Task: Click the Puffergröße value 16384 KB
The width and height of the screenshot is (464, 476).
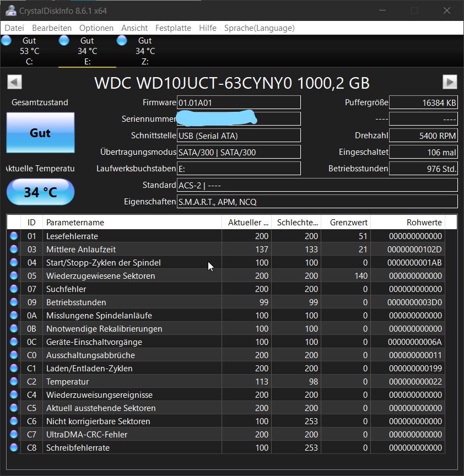Action: pyautogui.click(x=423, y=102)
